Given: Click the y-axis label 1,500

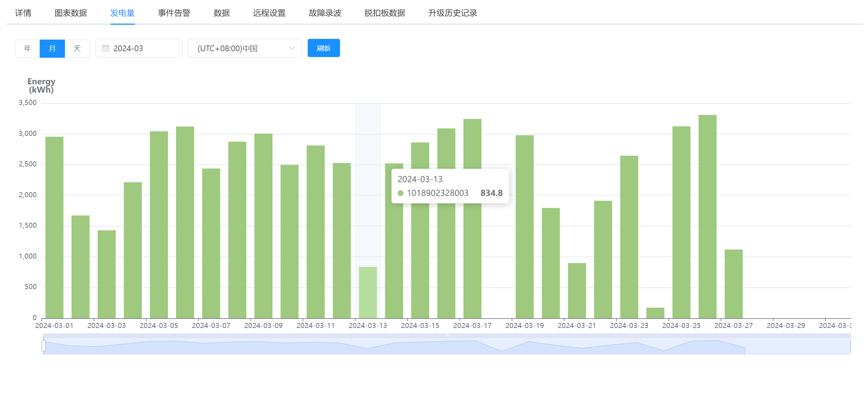Looking at the screenshot, I should [x=28, y=226].
